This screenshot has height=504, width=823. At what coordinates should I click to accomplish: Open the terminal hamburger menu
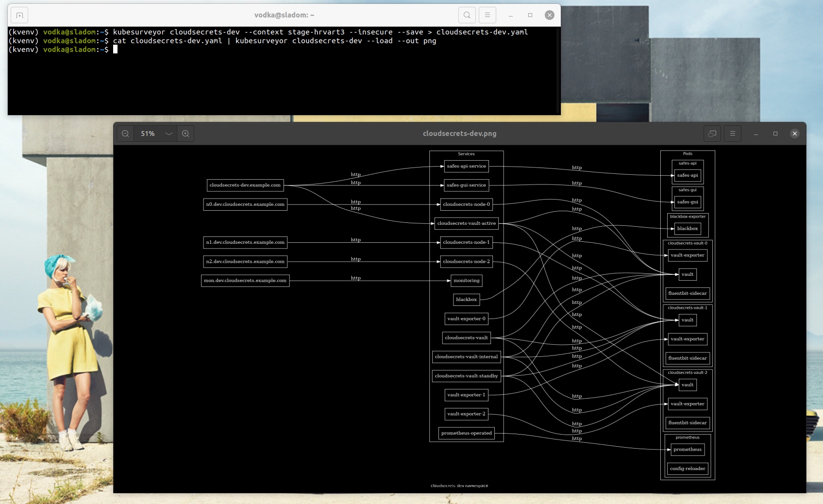pyautogui.click(x=487, y=15)
